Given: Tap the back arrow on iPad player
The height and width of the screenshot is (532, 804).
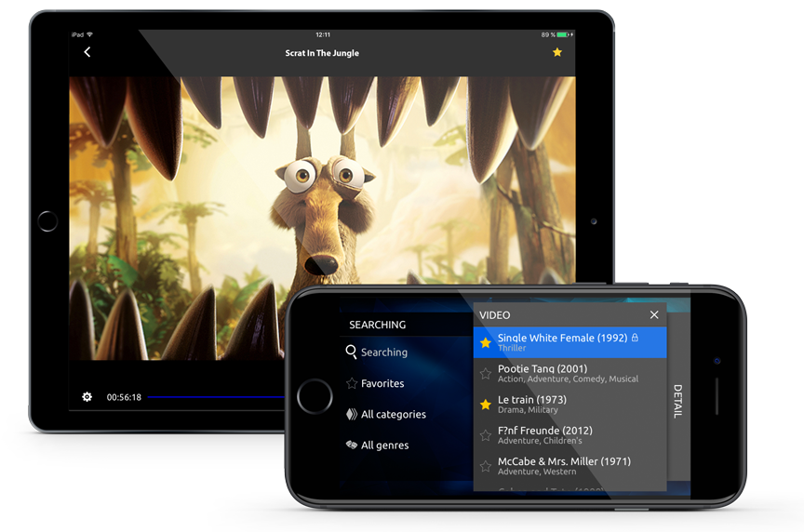Looking at the screenshot, I should coord(87,52).
